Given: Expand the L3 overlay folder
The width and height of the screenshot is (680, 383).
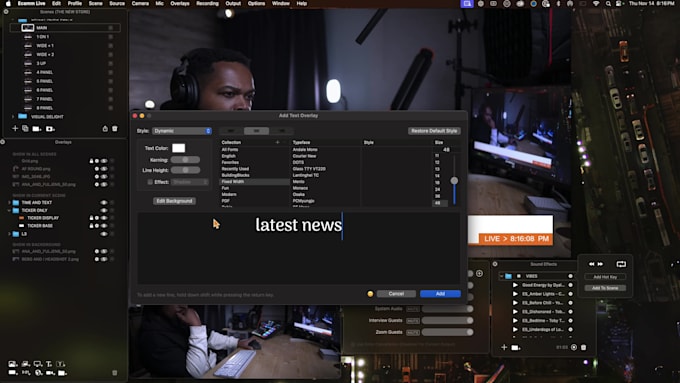Looking at the screenshot, I should [9, 234].
